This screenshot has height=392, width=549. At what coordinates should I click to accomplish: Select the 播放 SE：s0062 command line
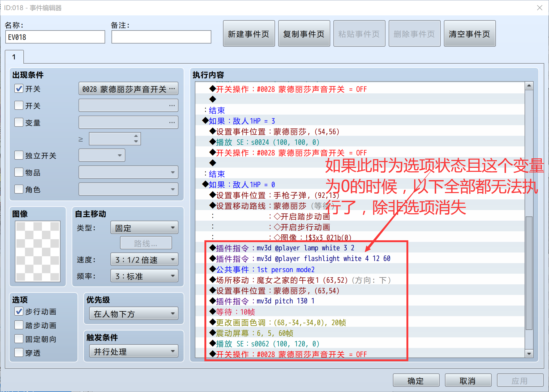click(360, 344)
